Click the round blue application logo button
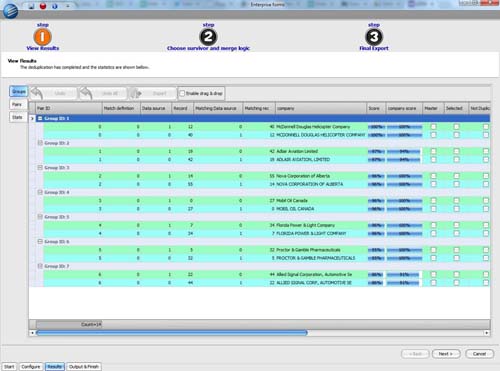 click(x=10, y=10)
